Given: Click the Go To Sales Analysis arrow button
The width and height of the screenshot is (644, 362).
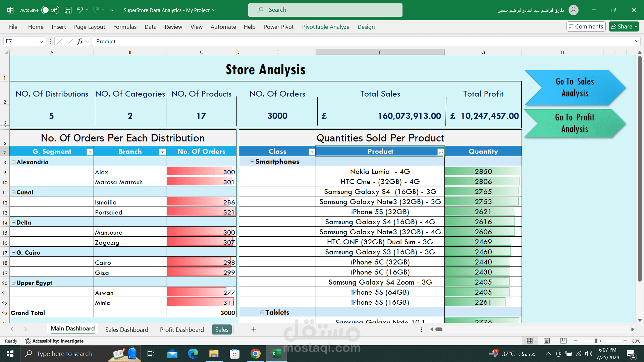Looking at the screenshot, I should coord(575,87).
